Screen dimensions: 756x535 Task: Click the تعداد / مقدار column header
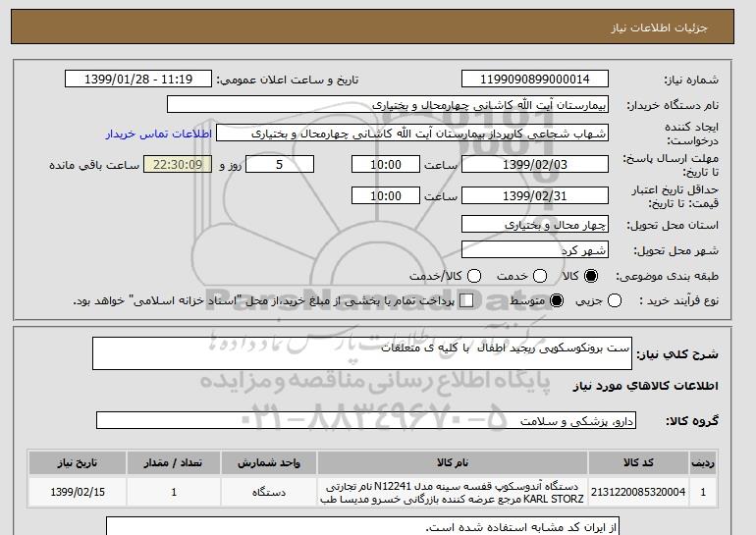(x=174, y=462)
